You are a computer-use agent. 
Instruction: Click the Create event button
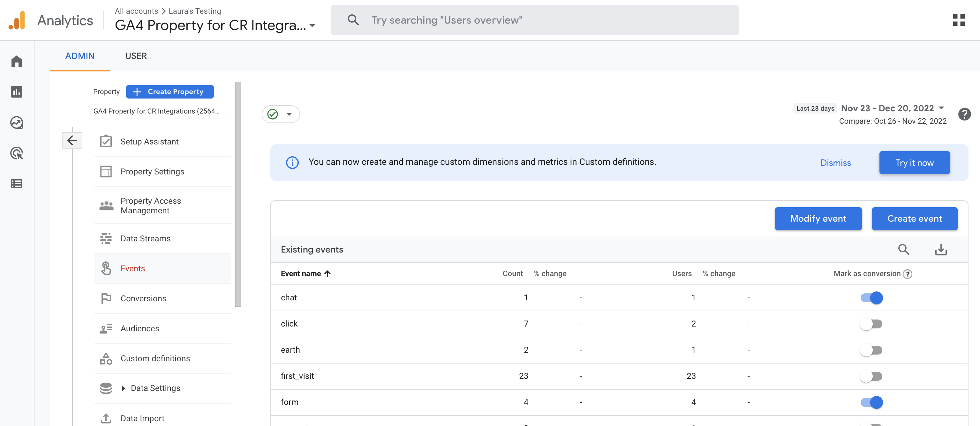coord(914,218)
